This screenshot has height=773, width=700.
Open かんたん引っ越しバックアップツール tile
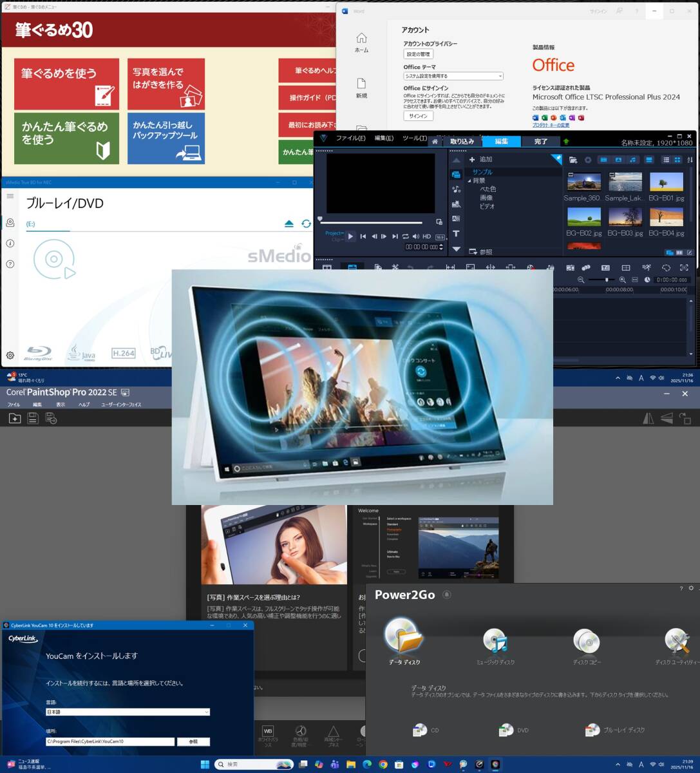[x=166, y=138]
